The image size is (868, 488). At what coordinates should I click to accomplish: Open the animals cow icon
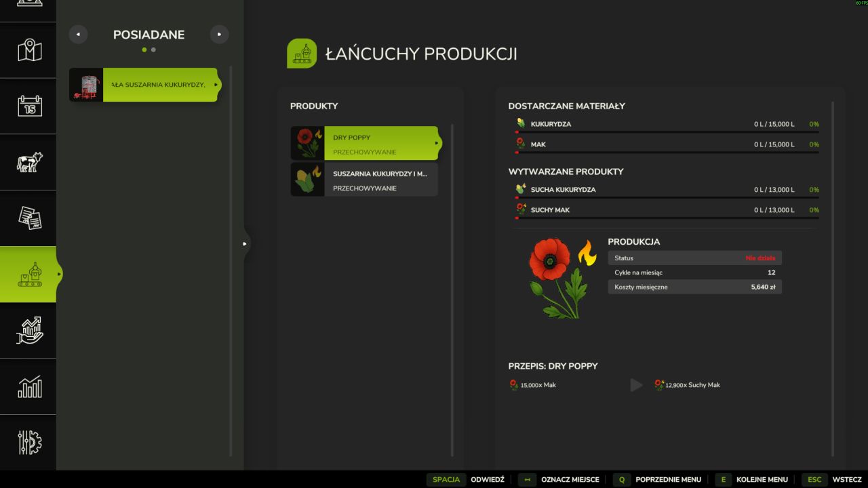pos(28,162)
